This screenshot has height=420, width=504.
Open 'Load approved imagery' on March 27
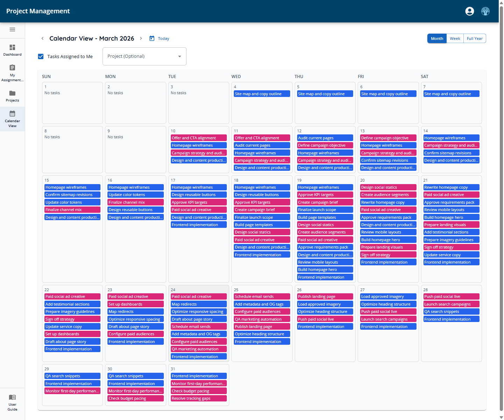pyautogui.click(x=388, y=296)
